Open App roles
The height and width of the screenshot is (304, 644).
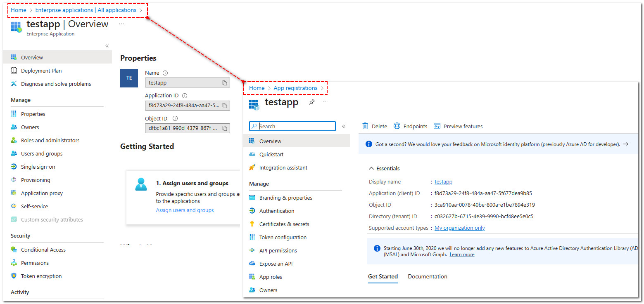coord(271,277)
